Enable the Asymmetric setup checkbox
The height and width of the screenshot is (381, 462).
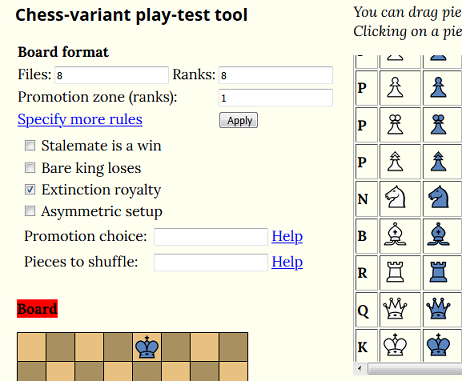(x=30, y=211)
